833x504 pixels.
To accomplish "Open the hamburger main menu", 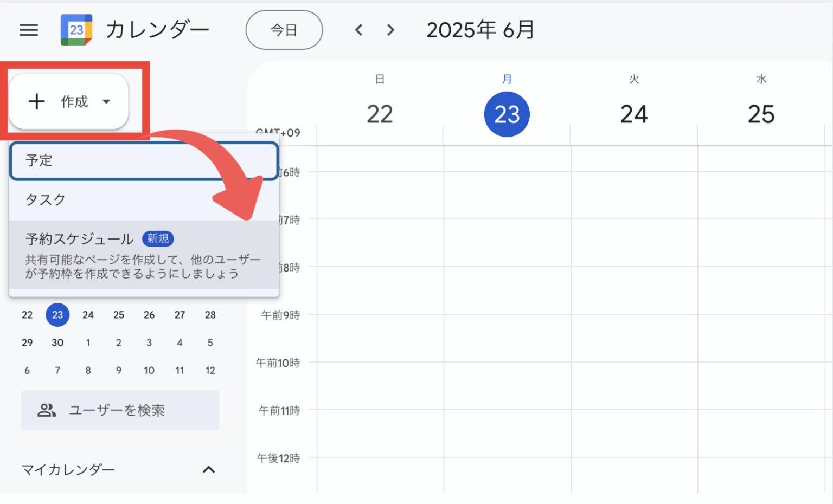I will pyautogui.click(x=29, y=30).
